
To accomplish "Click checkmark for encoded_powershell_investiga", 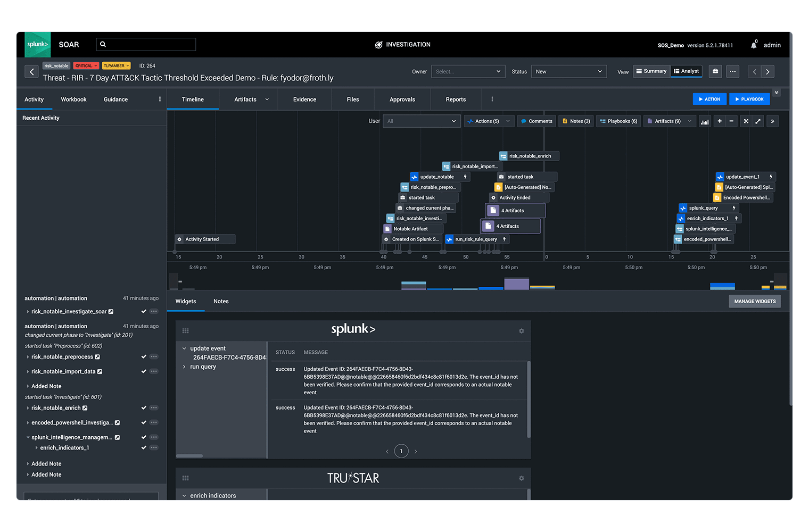I will [x=144, y=423].
